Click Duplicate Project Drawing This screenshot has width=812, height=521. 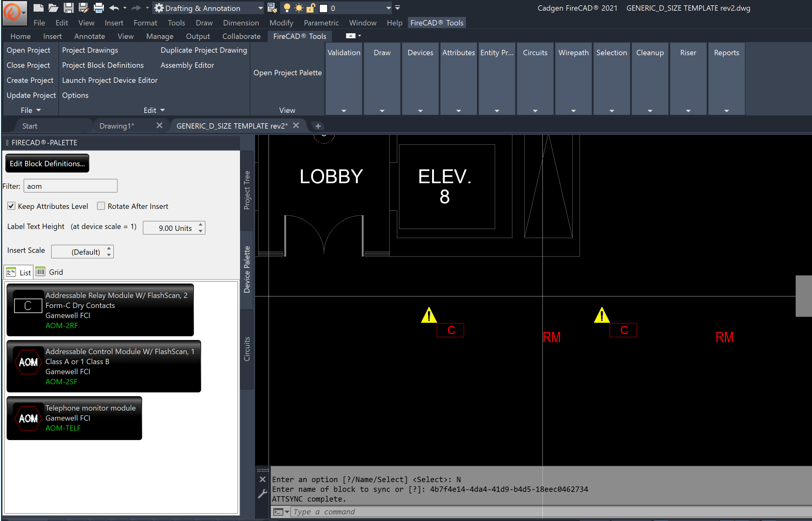click(x=204, y=50)
